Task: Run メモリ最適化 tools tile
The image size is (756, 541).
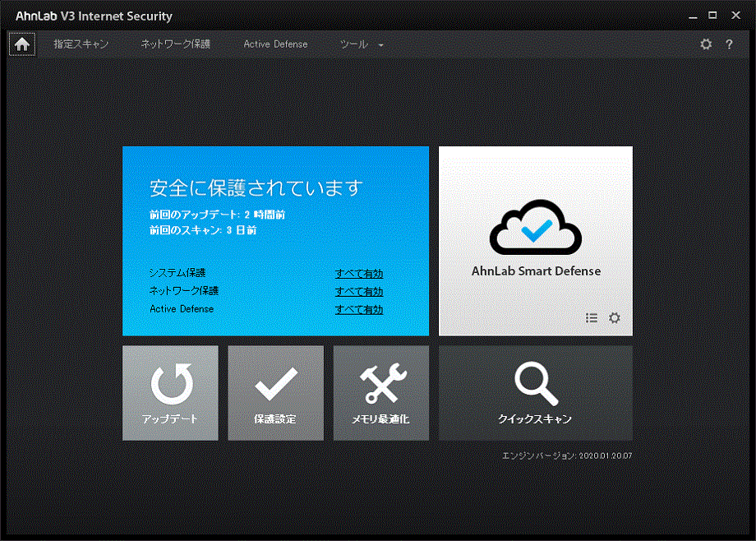Action: click(x=380, y=393)
